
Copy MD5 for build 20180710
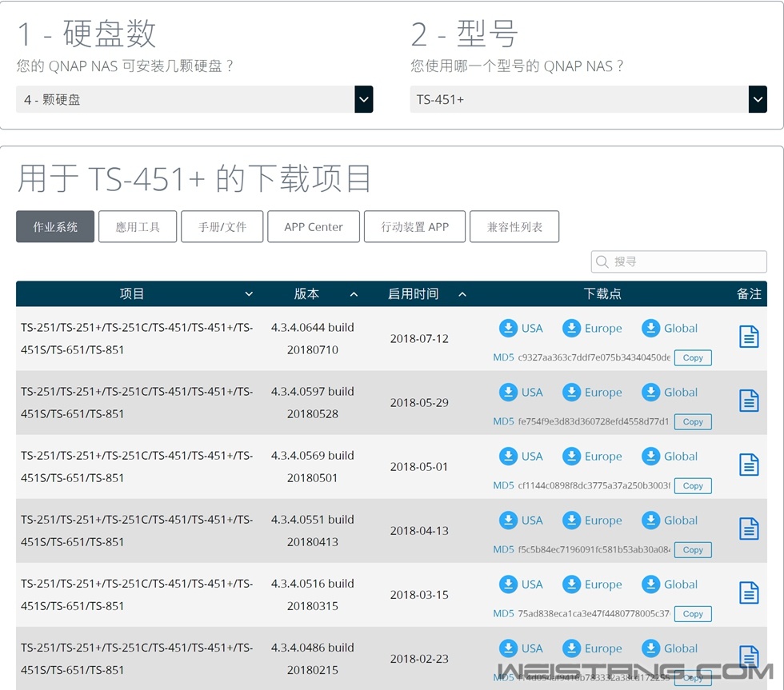(693, 357)
